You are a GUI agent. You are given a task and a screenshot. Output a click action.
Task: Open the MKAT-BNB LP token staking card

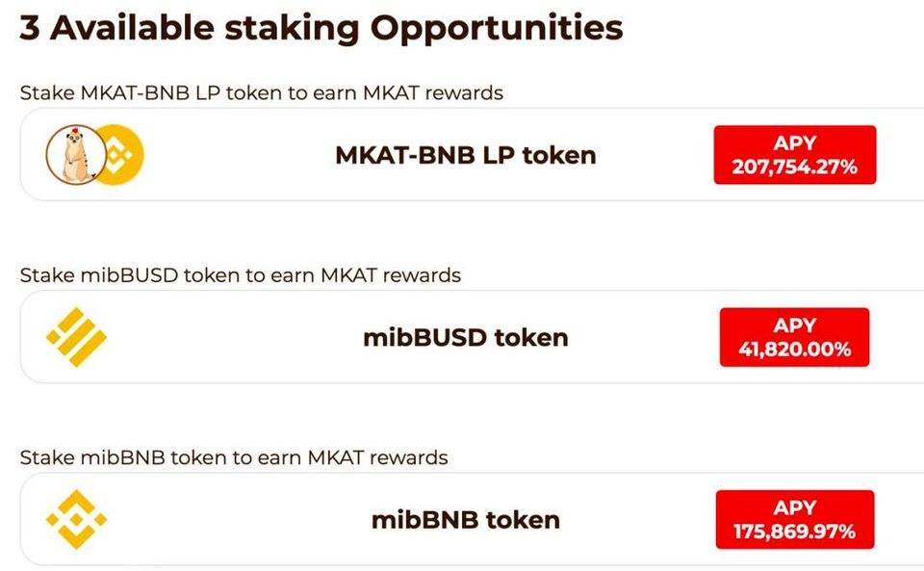472,155
